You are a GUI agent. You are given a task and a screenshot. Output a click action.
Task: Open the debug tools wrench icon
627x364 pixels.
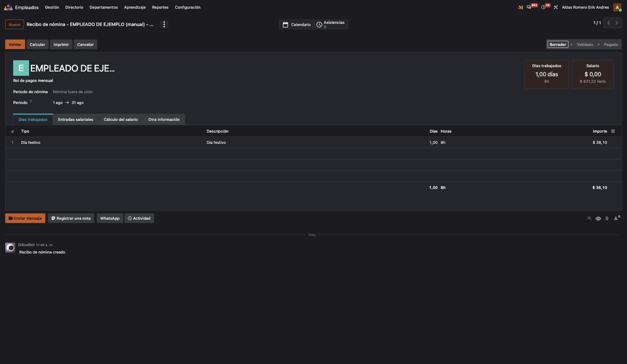(555, 7)
